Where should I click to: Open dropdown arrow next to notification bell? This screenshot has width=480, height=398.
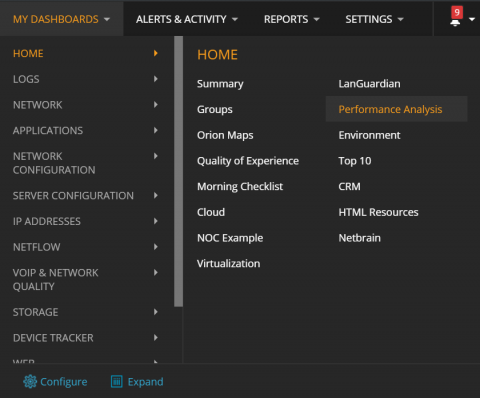[472, 19]
